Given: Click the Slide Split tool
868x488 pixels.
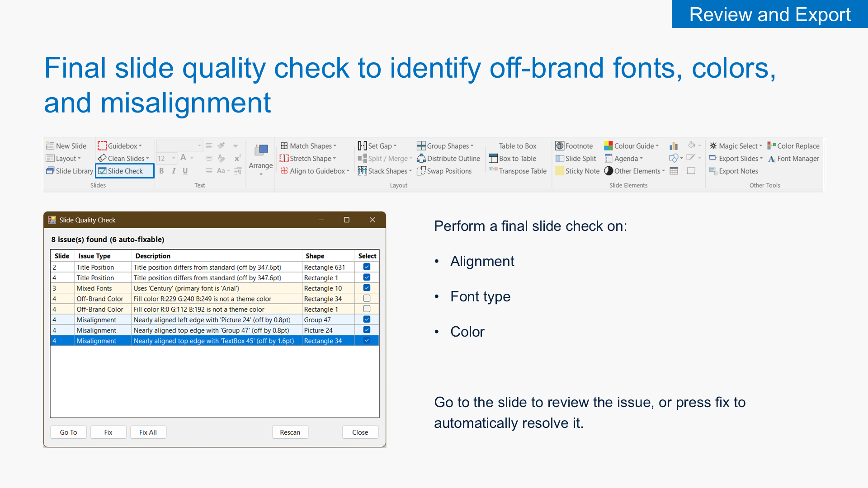Looking at the screenshot, I should 576,158.
